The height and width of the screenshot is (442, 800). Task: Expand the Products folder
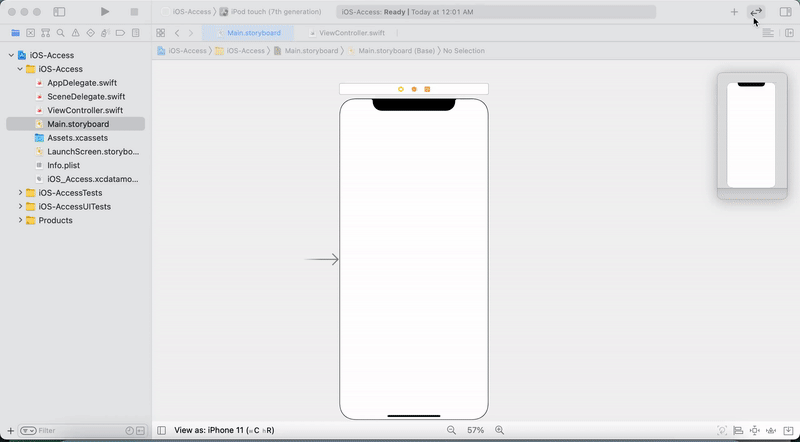(20, 220)
